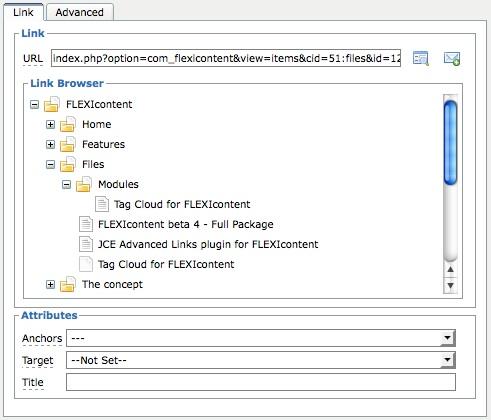Choose Tag Cloud for FLEXIcontent under Modules

click(182, 204)
